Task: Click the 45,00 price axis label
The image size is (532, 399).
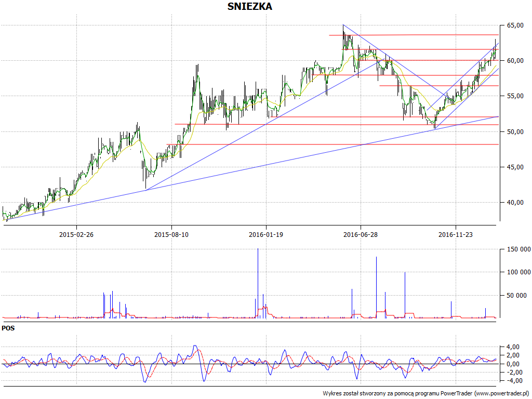Action: coord(515,167)
